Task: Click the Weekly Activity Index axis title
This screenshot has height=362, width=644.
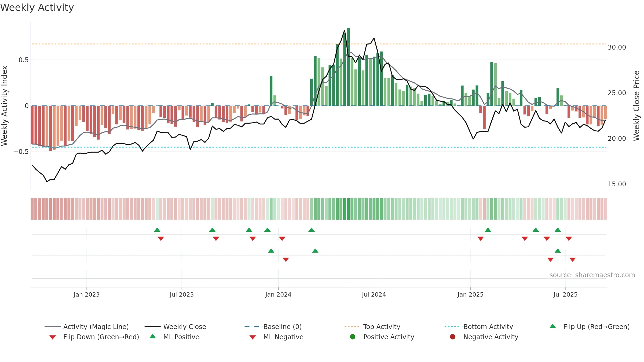Action: point(4,106)
